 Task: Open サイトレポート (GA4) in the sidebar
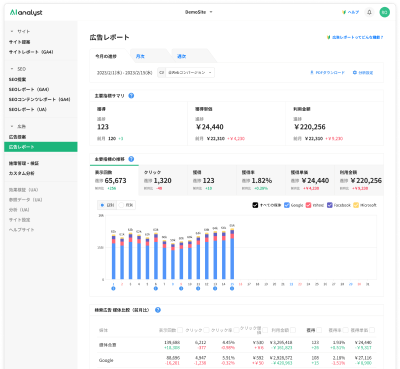pos(31,52)
